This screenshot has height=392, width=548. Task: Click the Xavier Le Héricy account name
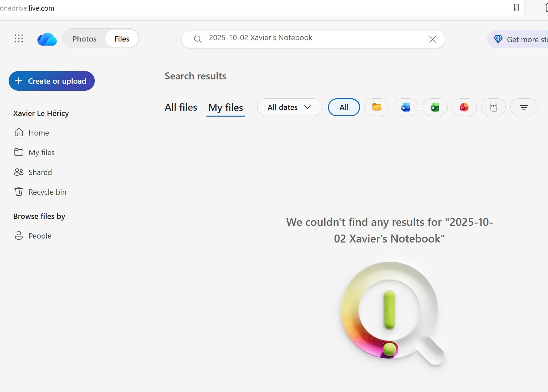pos(41,113)
